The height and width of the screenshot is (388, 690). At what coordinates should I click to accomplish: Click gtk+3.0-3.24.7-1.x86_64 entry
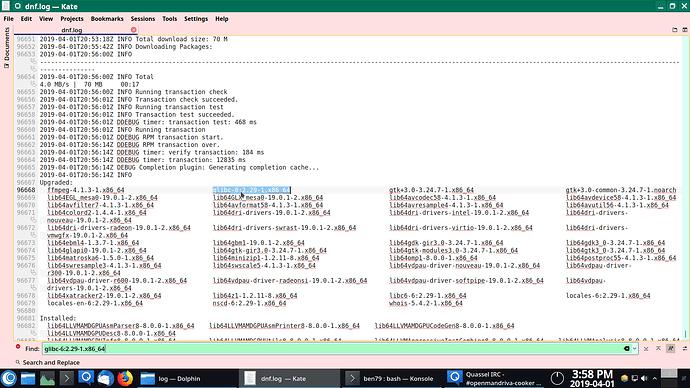pos(431,190)
